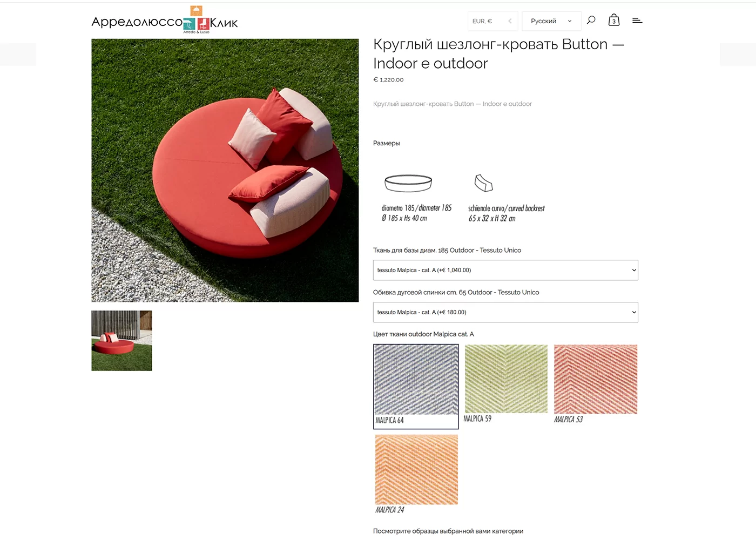Expand the curved backrest fabric dropdown
756x540 pixels.
coord(505,312)
